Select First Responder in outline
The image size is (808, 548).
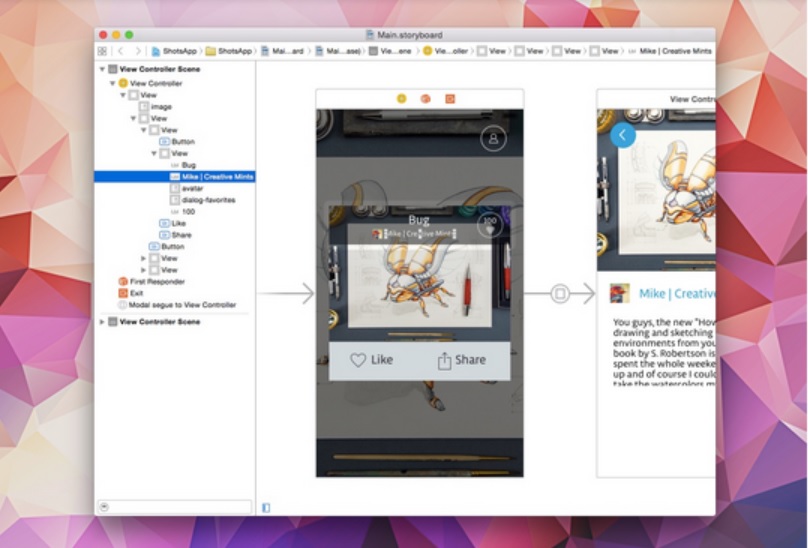(x=175, y=281)
